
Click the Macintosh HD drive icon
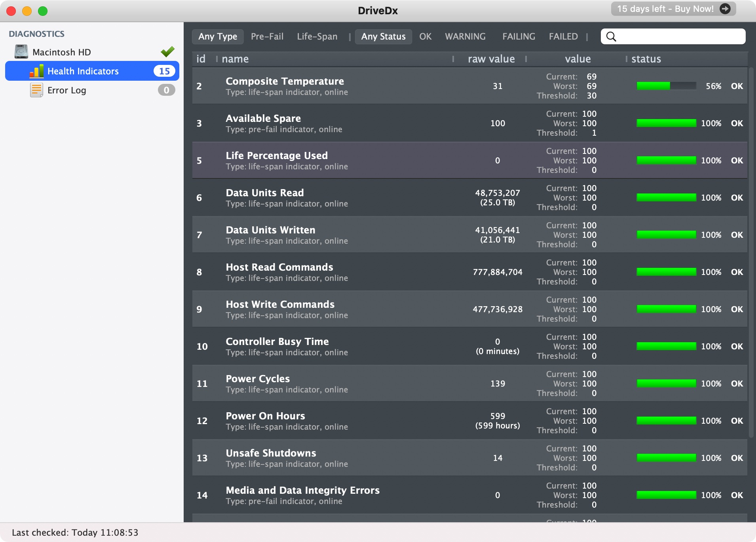point(21,52)
